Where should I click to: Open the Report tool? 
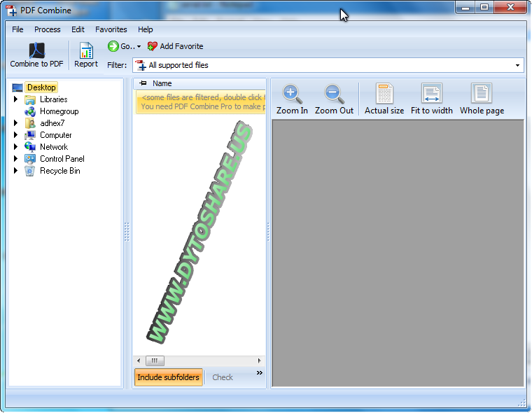[86, 55]
